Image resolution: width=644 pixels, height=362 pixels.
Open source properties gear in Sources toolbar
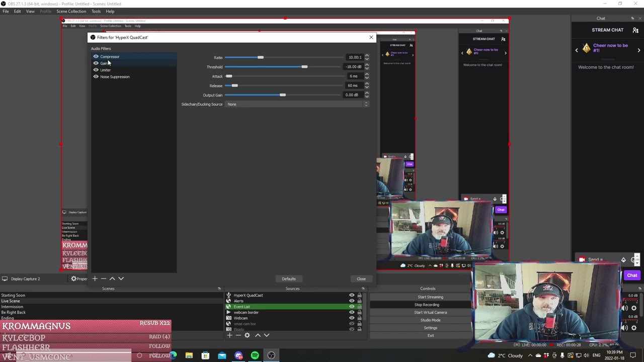[247, 335]
